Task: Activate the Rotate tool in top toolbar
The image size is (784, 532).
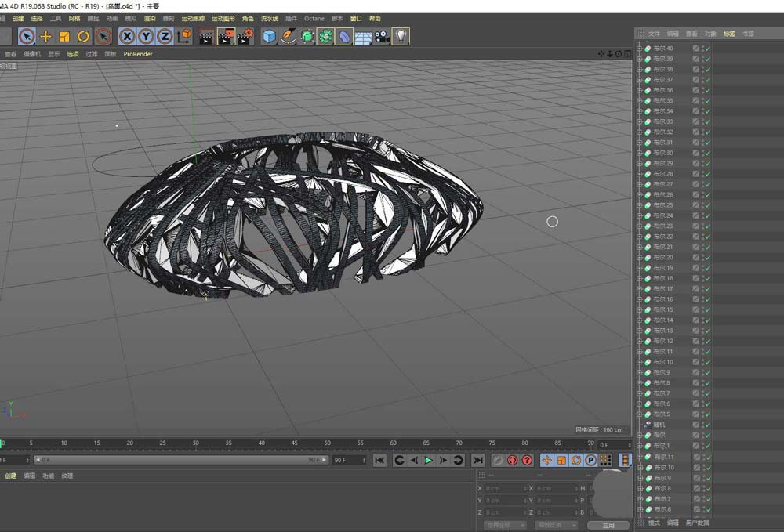Action: 83,37
